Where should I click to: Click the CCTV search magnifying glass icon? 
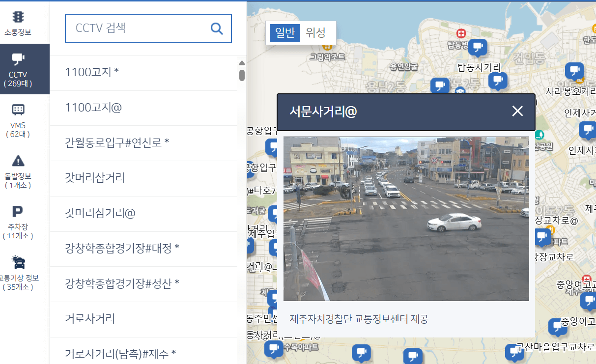217,28
